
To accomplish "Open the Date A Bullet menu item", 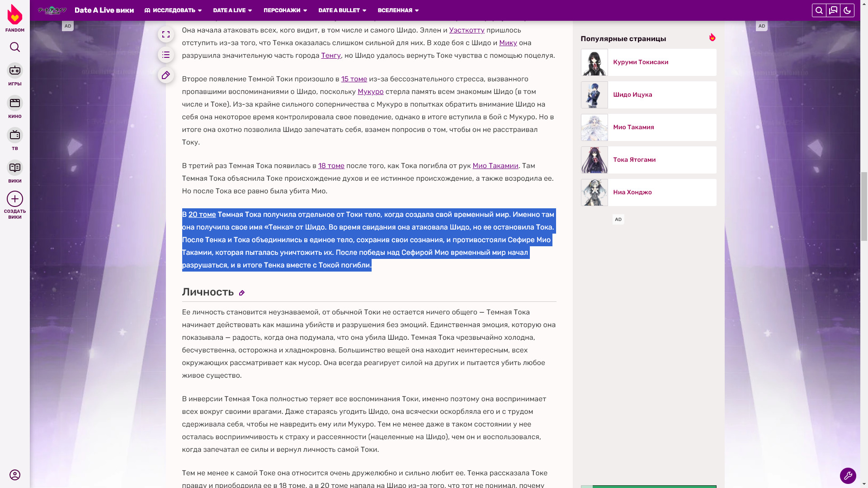I will point(342,10).
